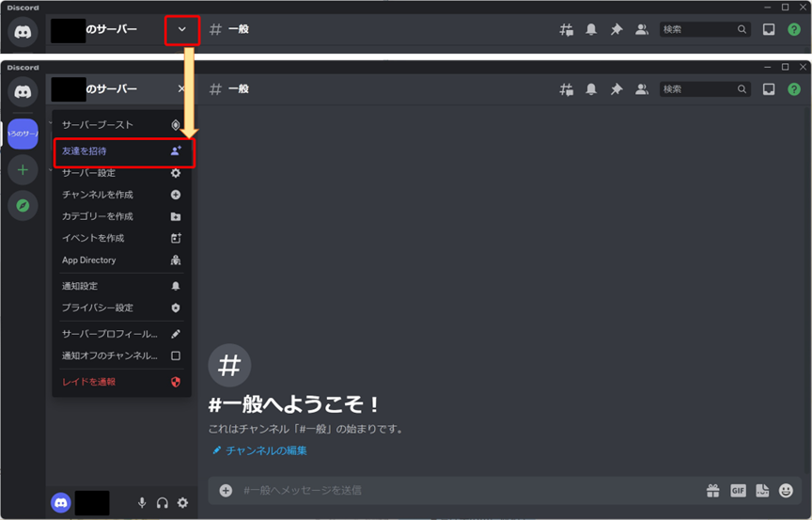Open inbox icon in lower window

[x=769, y=89]
